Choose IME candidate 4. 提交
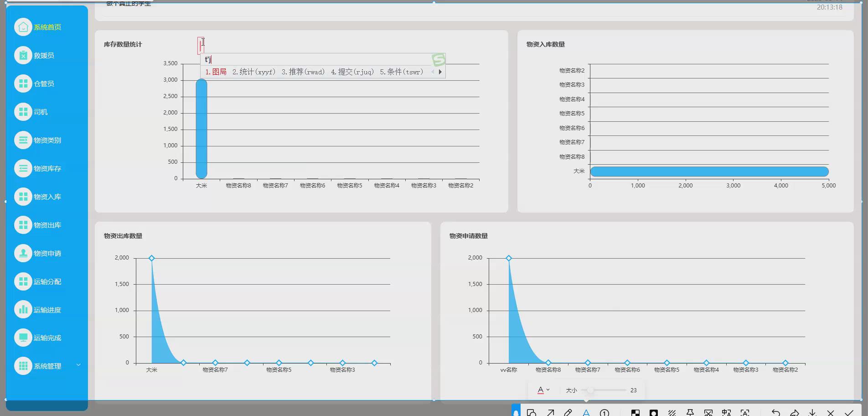Image resolution: width=868 pixels, height=416 pixels. click(352, 72)
